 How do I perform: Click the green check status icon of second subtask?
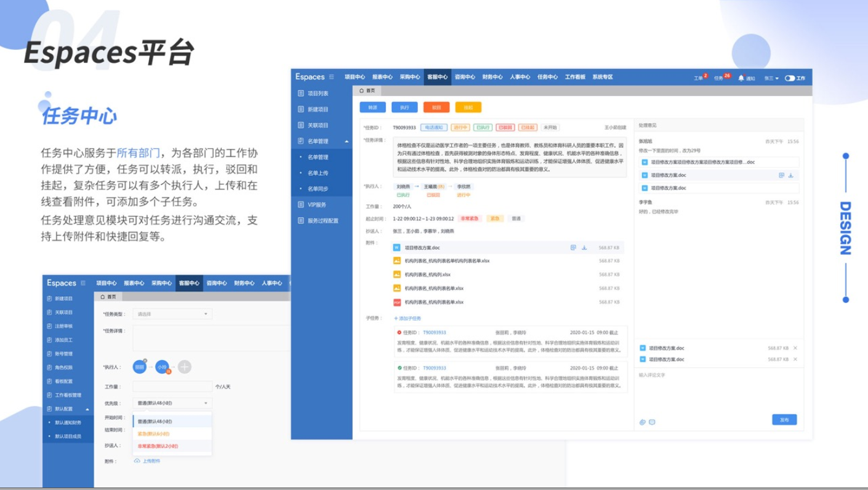coord(399,368)
